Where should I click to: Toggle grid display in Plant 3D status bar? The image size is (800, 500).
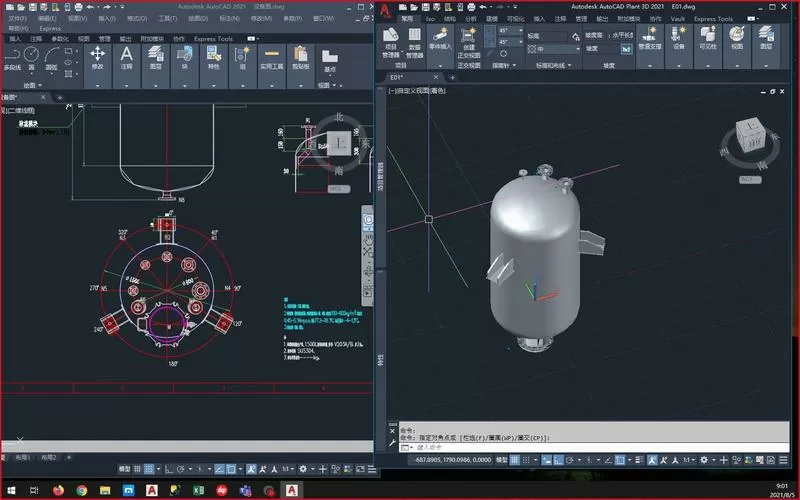tap(515, 460)
